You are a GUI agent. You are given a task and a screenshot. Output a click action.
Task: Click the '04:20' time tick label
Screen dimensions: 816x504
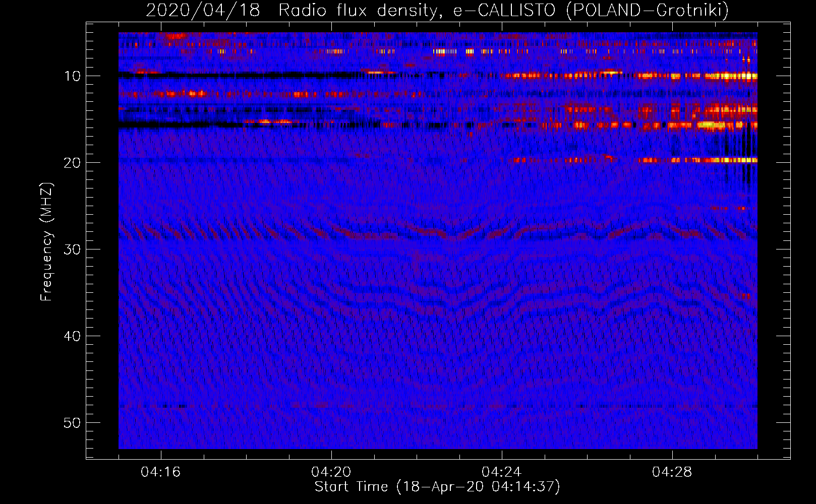pyautogui.click(x=331, y=472)
